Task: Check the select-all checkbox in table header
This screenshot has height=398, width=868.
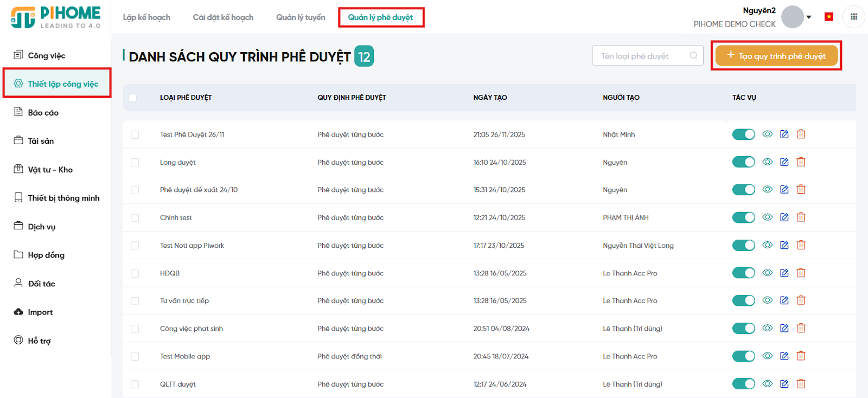Action: (133, 98)
